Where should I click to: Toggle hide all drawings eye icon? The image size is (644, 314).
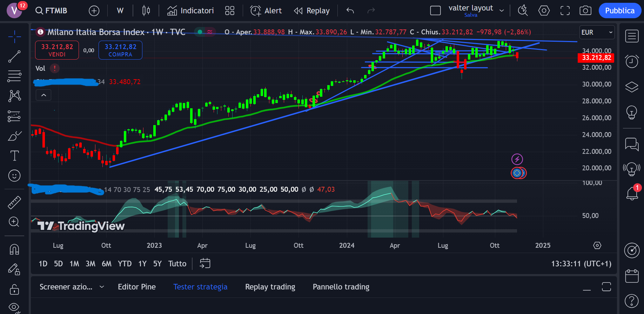click(14, 308)
